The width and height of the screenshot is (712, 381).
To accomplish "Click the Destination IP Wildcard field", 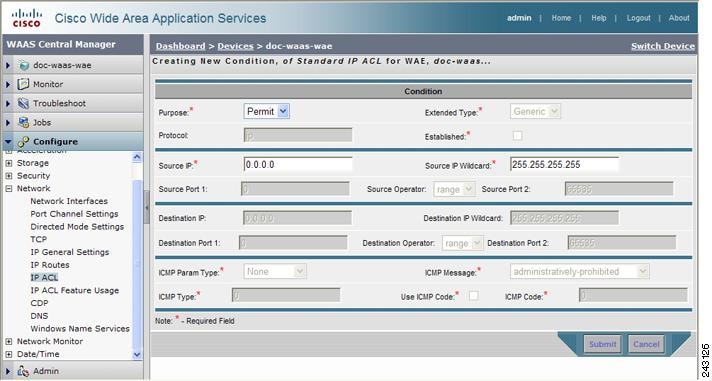I will [x=564, y=218].
